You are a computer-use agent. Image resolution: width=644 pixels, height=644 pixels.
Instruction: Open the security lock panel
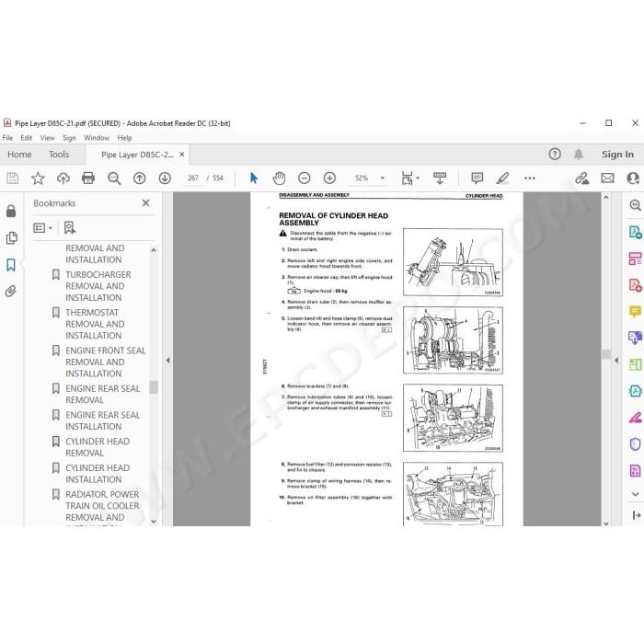coord(11,211)
